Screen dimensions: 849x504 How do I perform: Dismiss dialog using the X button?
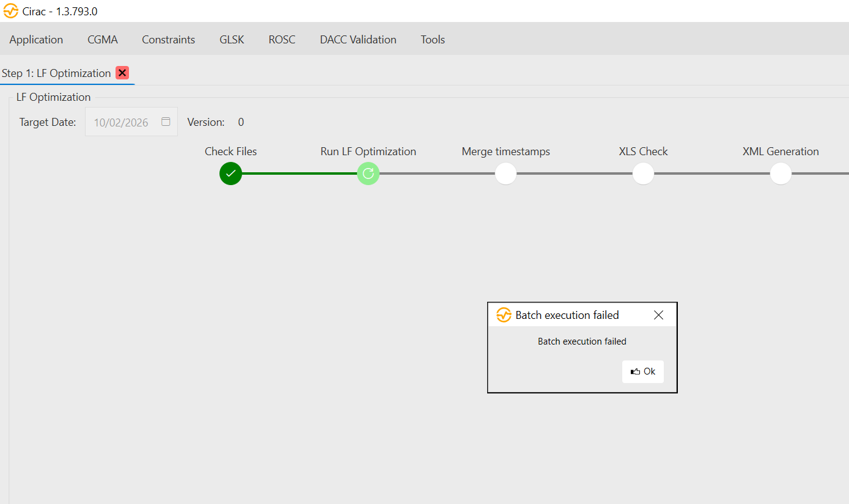point(658,315)
